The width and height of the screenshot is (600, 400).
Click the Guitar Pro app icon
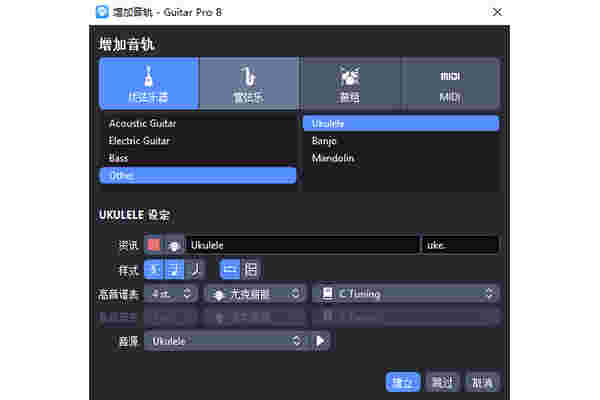pos(103,12)
